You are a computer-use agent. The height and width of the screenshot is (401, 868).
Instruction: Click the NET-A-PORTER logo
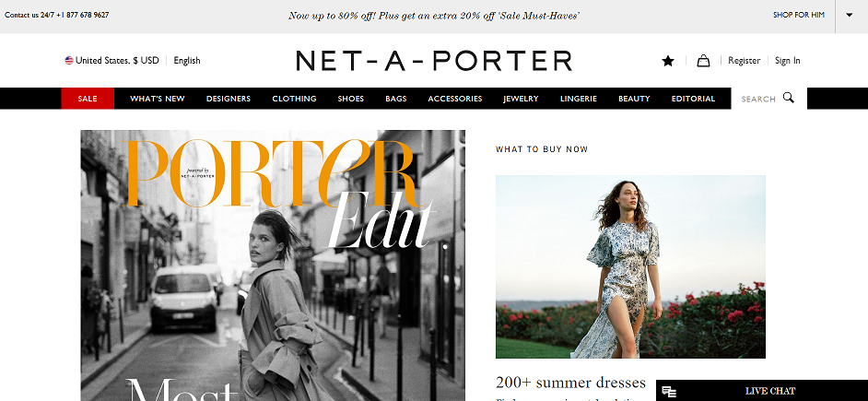(x=434, y=60)
